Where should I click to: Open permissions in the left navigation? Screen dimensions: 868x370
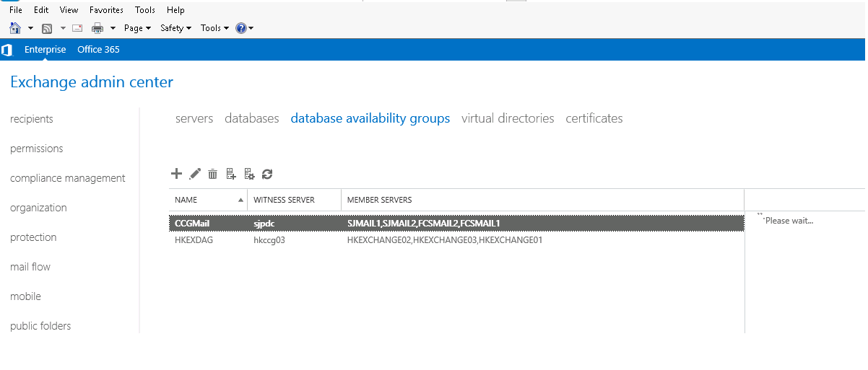(37, 149)
